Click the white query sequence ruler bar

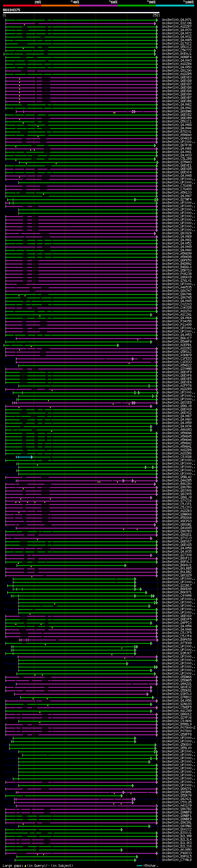[81, 12]
